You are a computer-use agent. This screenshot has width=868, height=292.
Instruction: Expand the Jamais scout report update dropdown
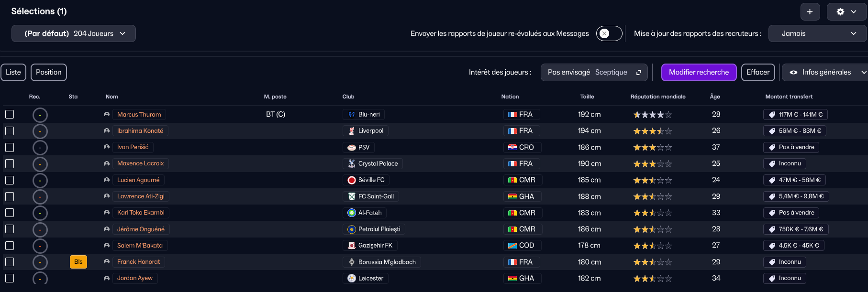tap(817, 33)
